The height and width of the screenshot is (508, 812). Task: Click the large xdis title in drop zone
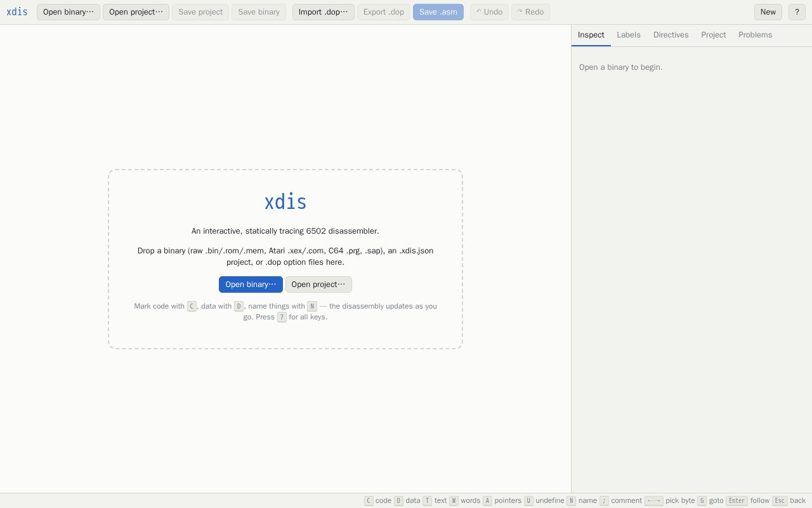coord(285,202)
